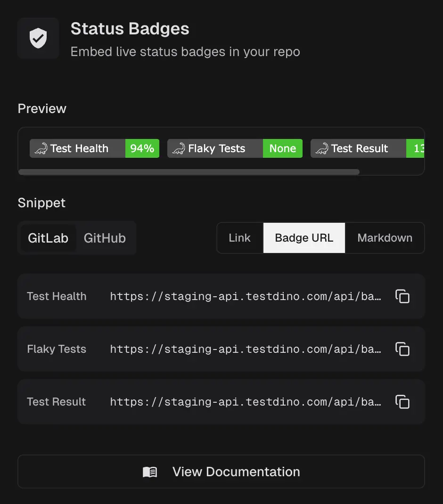Click the book icon beside View Documentation
Screen dimensions: 443x504
[150, 471]
